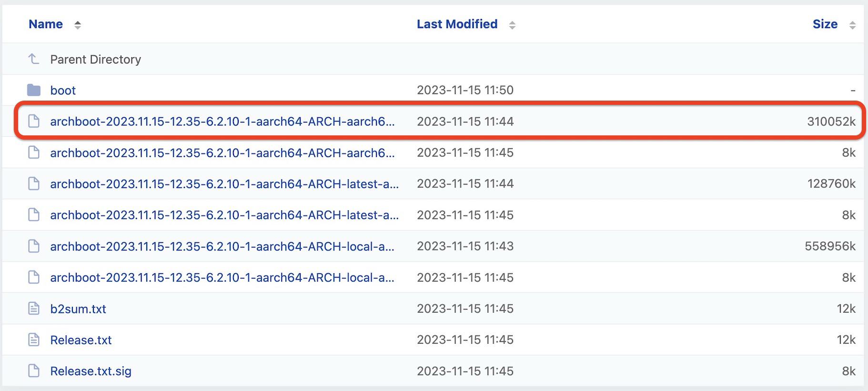
Task: Open the Release.txt.sig link
Action: pyautogui.click(x=91, y=371)
